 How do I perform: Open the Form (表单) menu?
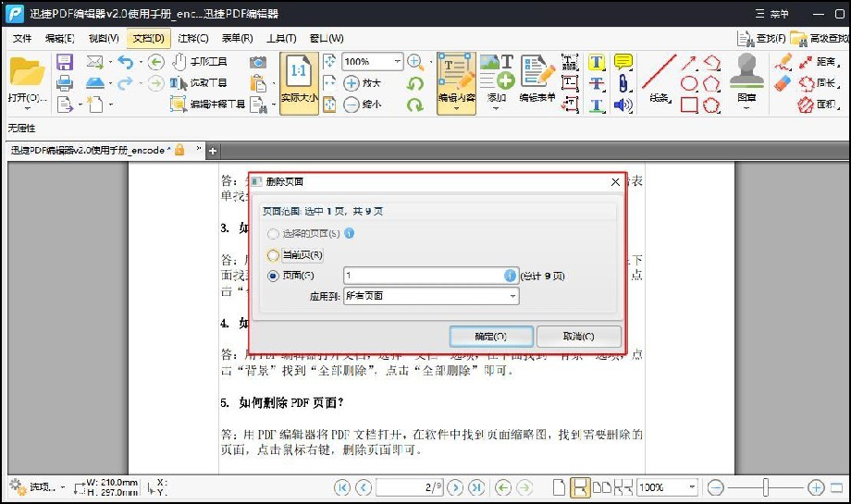(237, 39)
